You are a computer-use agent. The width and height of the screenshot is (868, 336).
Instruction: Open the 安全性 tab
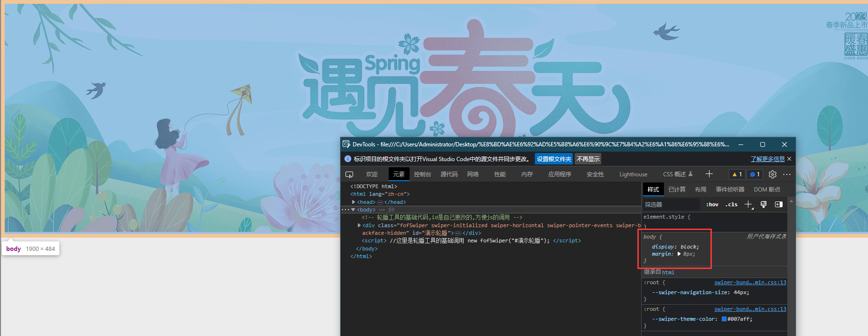click(595, 174)
